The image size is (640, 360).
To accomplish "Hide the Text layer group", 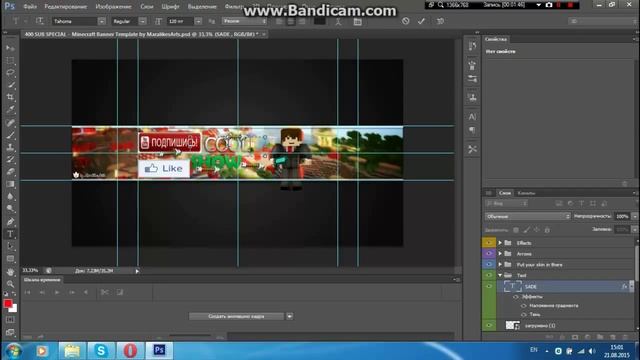I will tap(489, 276).
